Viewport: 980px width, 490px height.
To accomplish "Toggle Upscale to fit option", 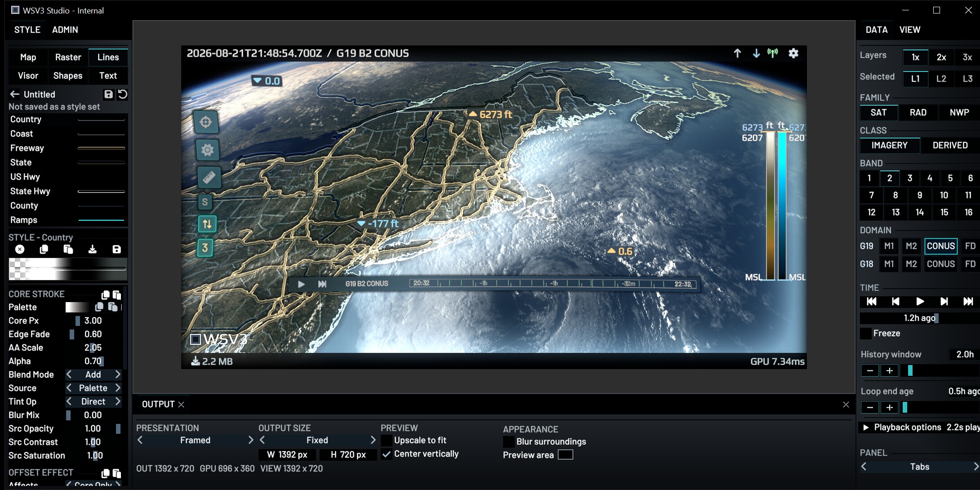I will (x=386, y=441).
